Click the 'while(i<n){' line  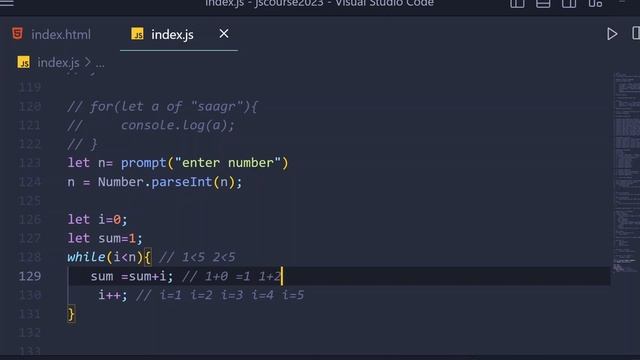(109, 257)
